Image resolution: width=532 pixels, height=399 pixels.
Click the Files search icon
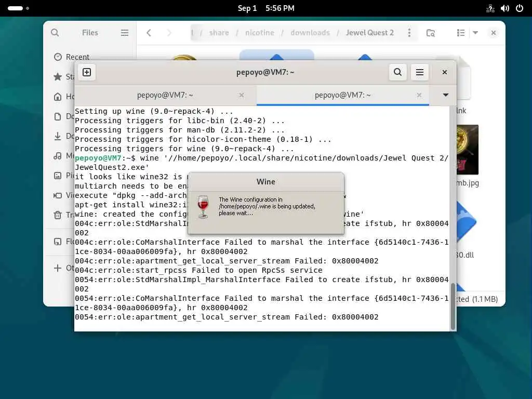(55, 33)
